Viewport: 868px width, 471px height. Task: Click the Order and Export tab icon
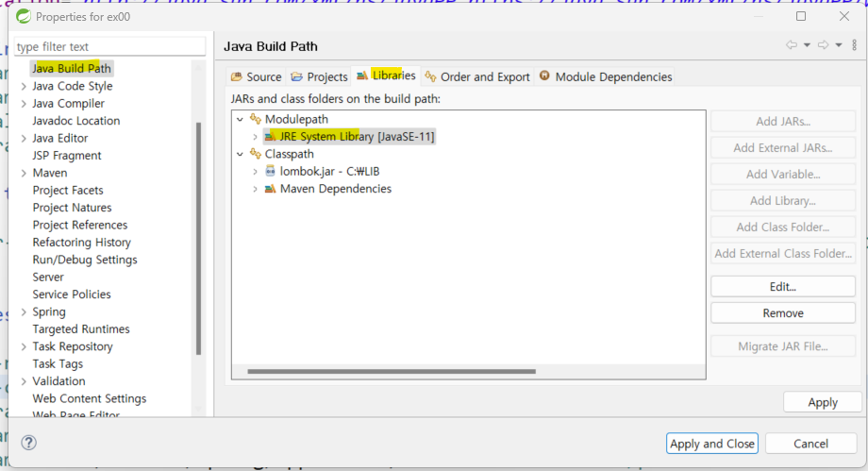430,76
